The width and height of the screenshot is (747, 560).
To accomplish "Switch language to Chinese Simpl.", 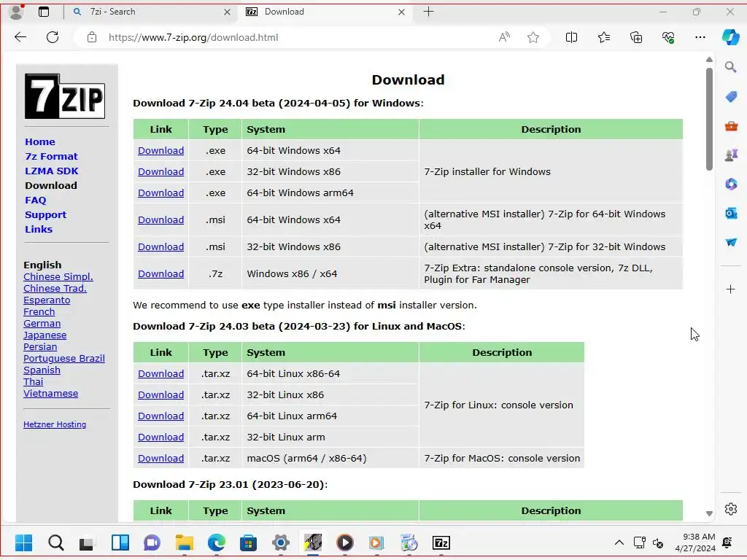I will [x=58, y=276].
